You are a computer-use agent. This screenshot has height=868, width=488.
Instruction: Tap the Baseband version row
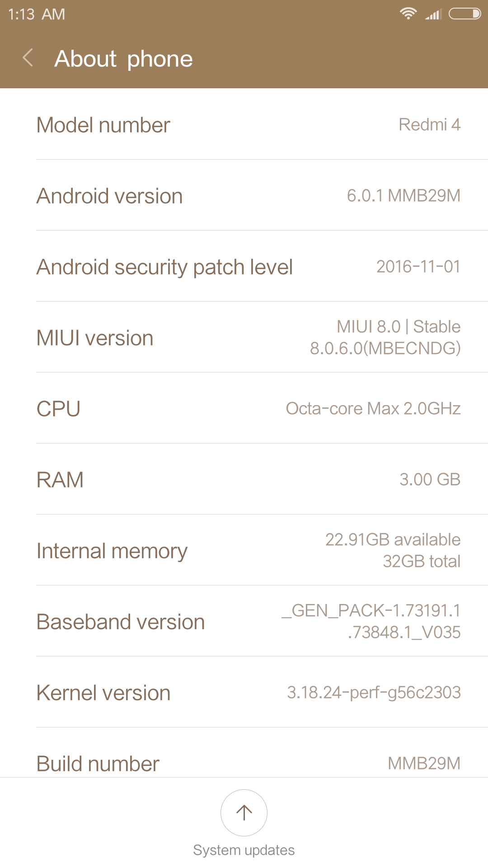[244, 622]
